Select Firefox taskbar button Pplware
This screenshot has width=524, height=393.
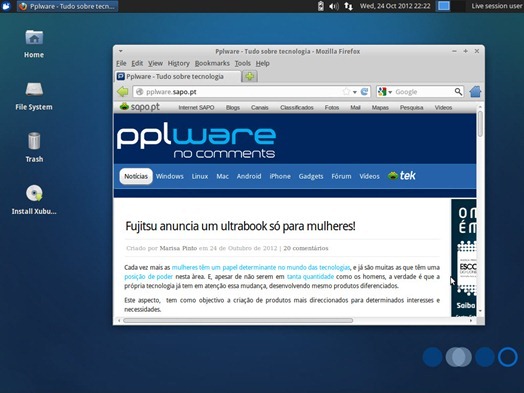point(67,6)
